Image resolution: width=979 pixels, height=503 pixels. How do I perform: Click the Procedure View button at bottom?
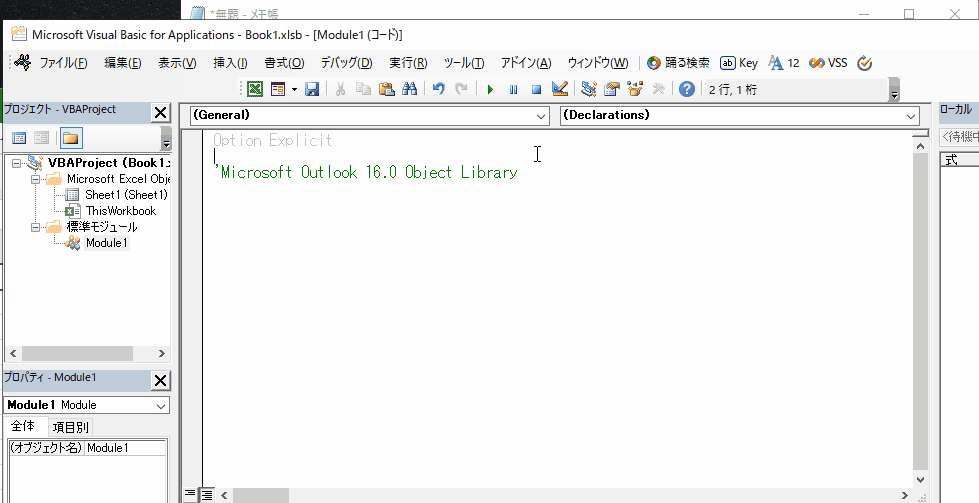189,494
